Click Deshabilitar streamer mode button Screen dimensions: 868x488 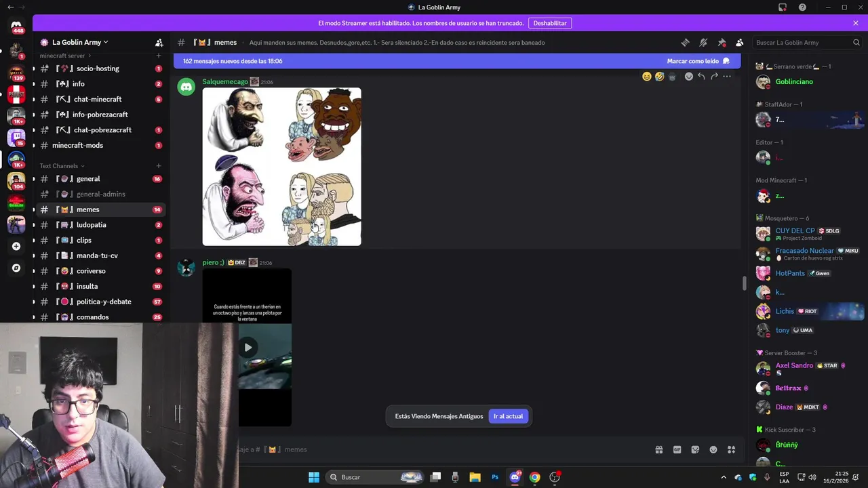(x=550, y=23)
